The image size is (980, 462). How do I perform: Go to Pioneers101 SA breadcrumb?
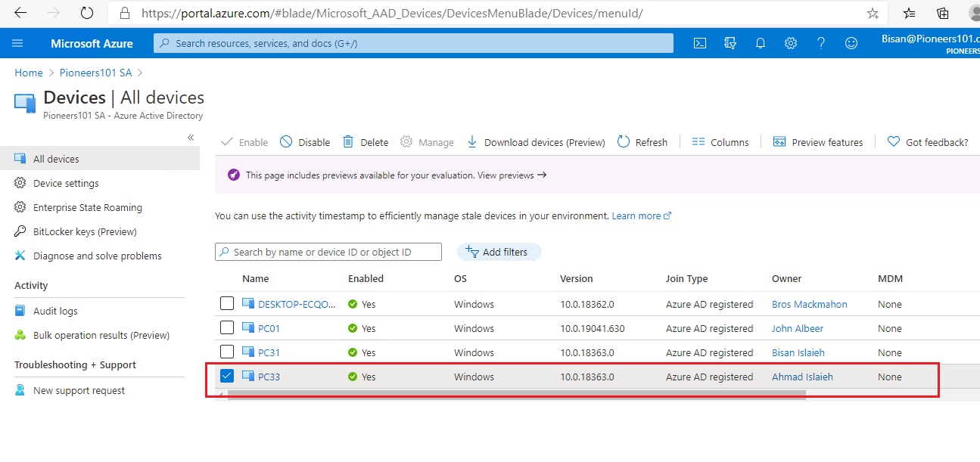click(95, 73)
